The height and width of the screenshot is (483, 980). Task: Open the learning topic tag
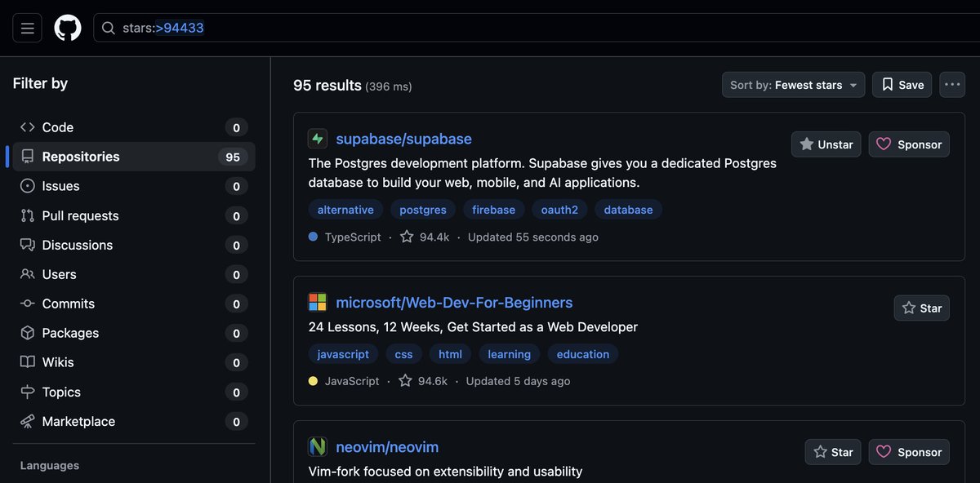pos(510,354)
